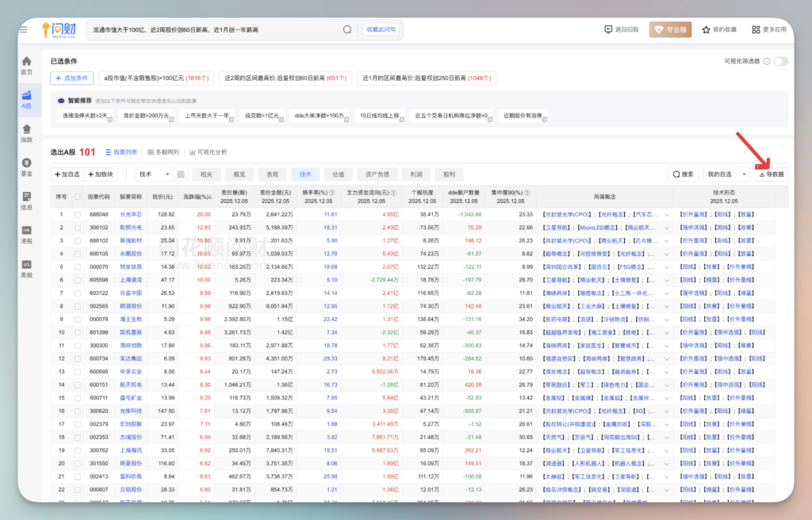Screen dimensions: 812x520
Task: Expand the 我的自选 dropdown
Action: 727,174
